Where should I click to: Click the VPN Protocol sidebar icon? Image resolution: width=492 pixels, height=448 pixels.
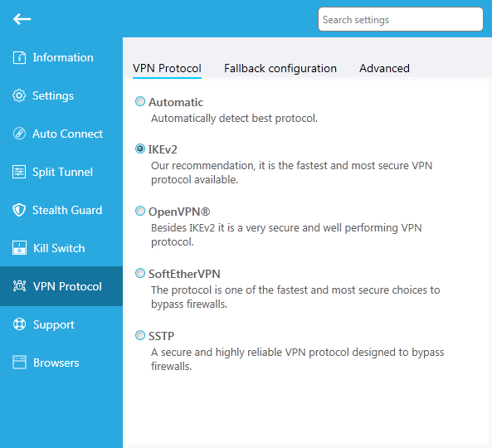[19, 286]
